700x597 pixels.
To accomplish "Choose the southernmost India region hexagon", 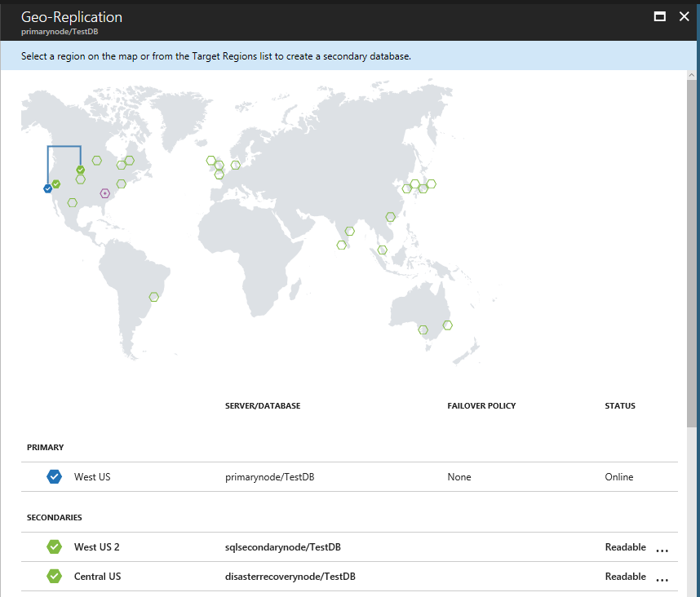I will tap(342, 245).
